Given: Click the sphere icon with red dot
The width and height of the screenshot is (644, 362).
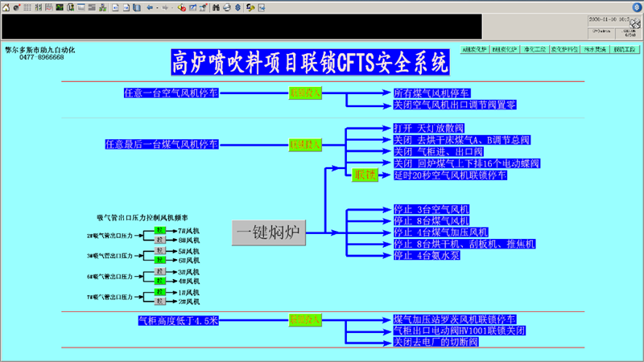Looking at the screenshot, I should pyautogui.click(x=17, y=7).
